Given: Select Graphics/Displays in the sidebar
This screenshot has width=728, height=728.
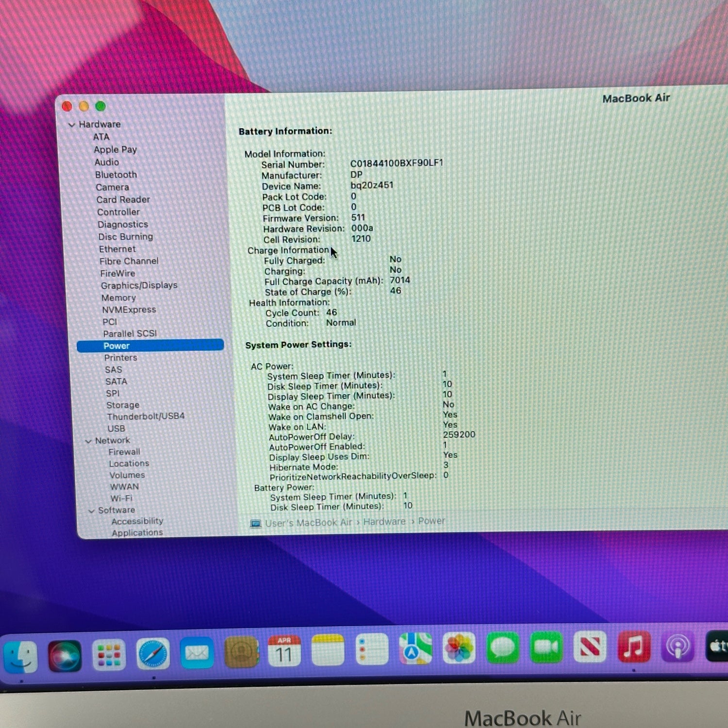Looking at the screenshot, I should point(139,285).
